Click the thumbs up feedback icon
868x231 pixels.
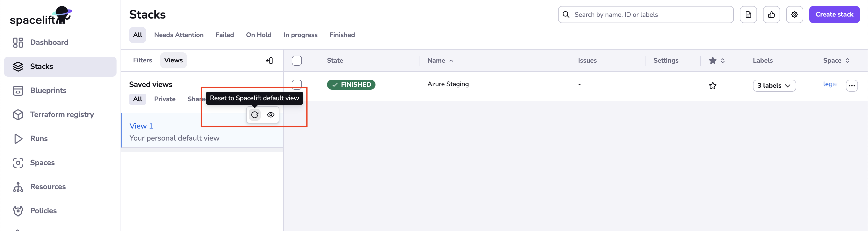click(x=771, y=15)
